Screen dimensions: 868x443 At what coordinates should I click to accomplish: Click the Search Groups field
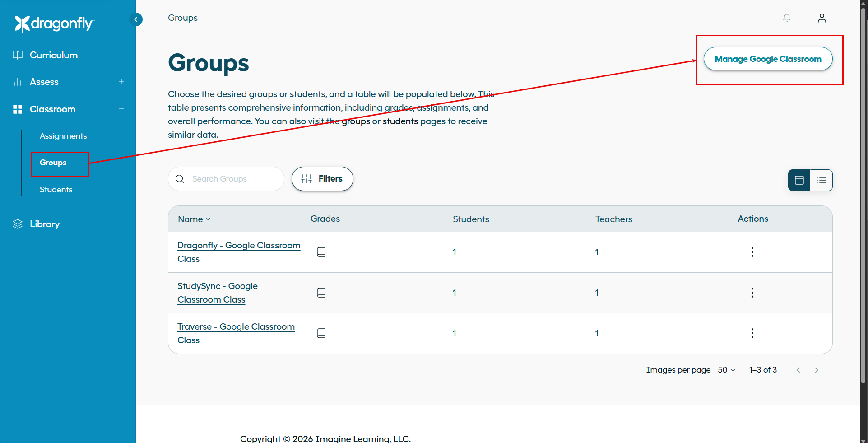(226, 179)
